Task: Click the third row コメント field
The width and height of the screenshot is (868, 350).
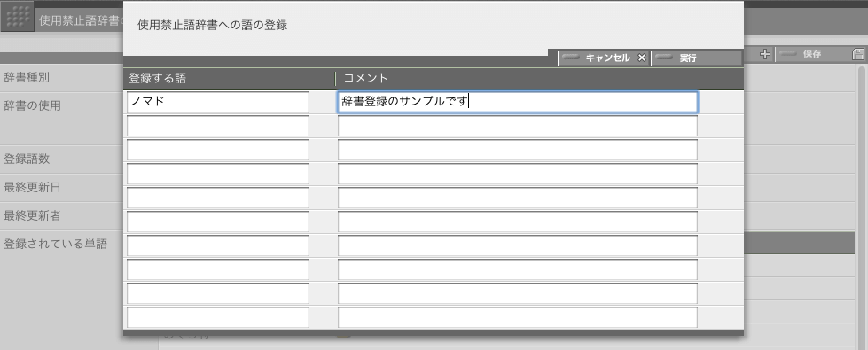Action: [518, 150]
